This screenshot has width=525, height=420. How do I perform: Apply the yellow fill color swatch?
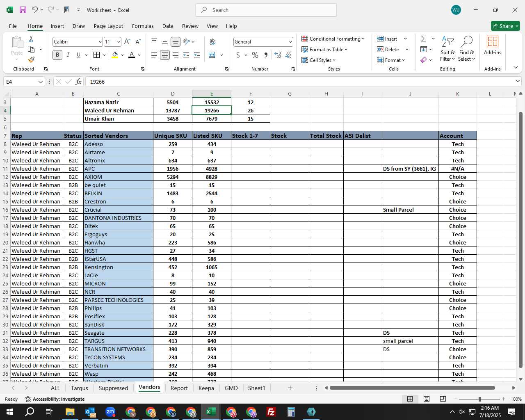115,55
